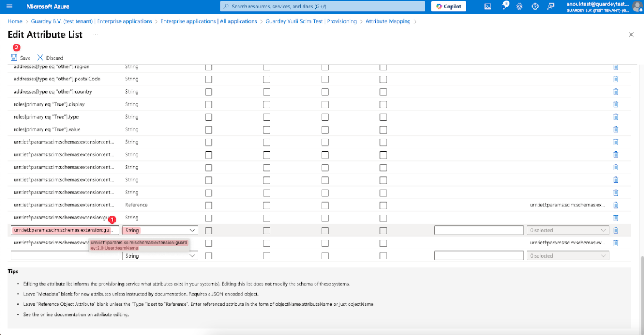This screenshot has height=335, width=644.
Task: Tick first checkbox in roles value row
Action: coord(209,129)
